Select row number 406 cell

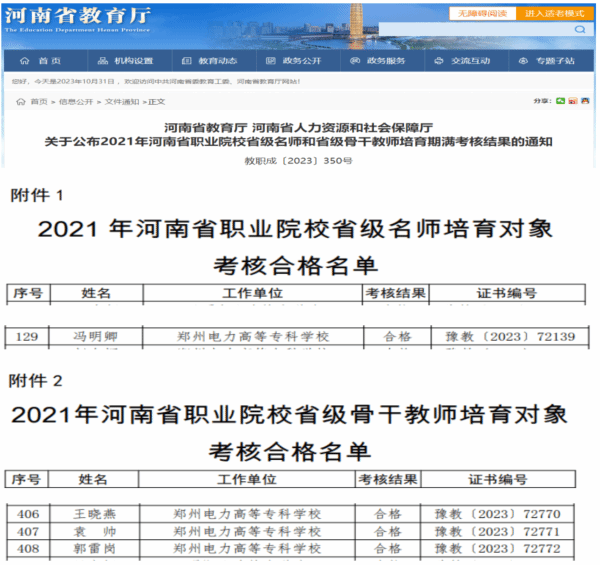28,514
